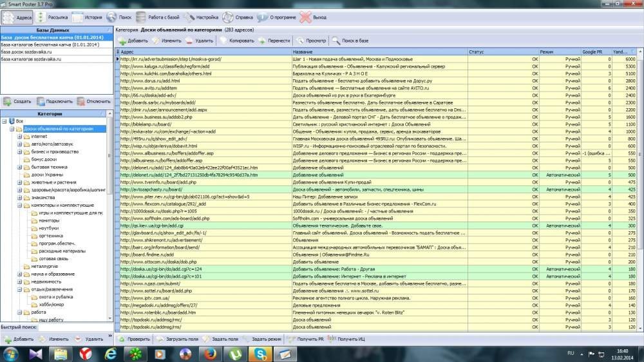The width and height of the screenshot is (644, 362).
Task: Click Изменить in the address toolbar
Action: coord(167,41)
